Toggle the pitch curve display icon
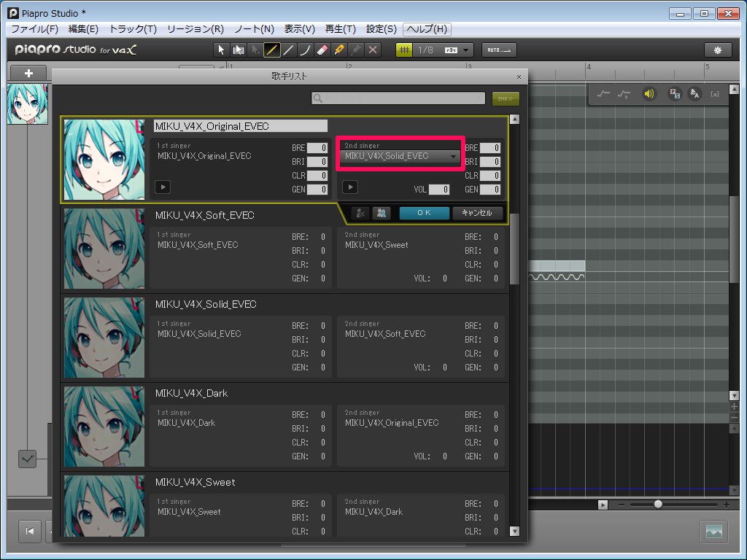The height and width of the screenshot is (560, 747). click(x=603, y=94)
